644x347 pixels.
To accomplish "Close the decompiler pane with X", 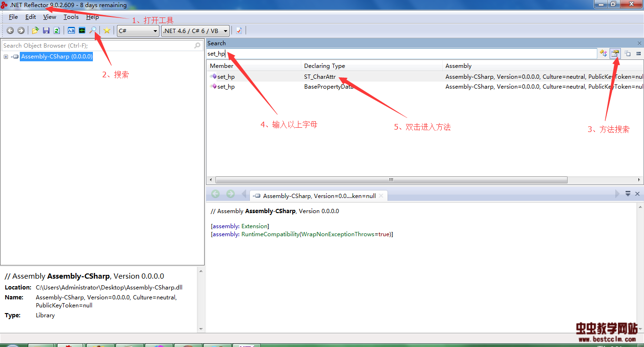I will click(x=637, y=194).
